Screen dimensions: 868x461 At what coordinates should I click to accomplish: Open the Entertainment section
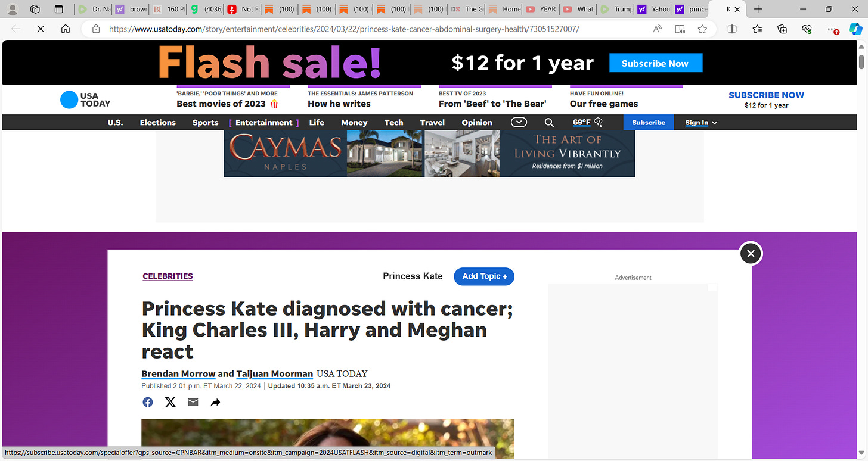pyautogui.click(x=263, y=123)
